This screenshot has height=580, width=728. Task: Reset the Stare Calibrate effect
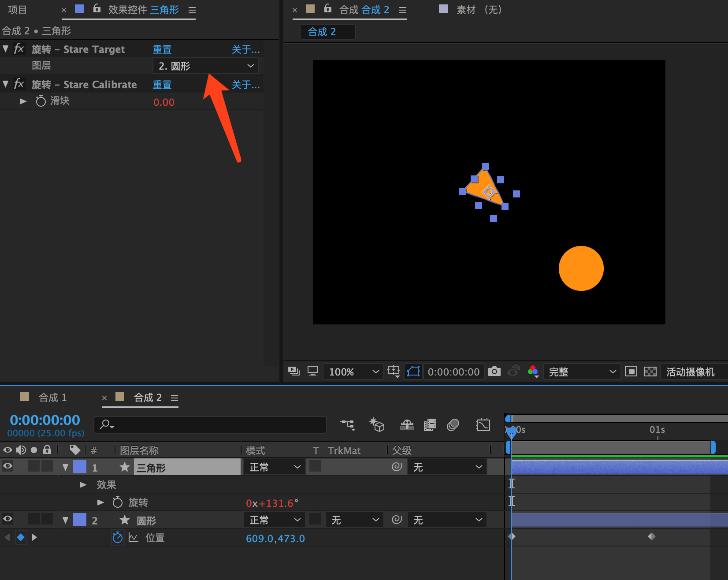point(162,85)
